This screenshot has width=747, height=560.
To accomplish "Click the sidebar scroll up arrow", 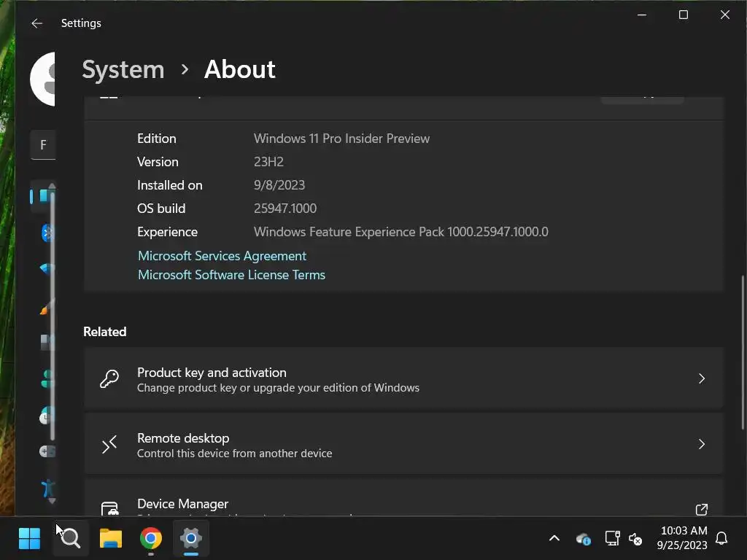I will [x=52, y=186].
